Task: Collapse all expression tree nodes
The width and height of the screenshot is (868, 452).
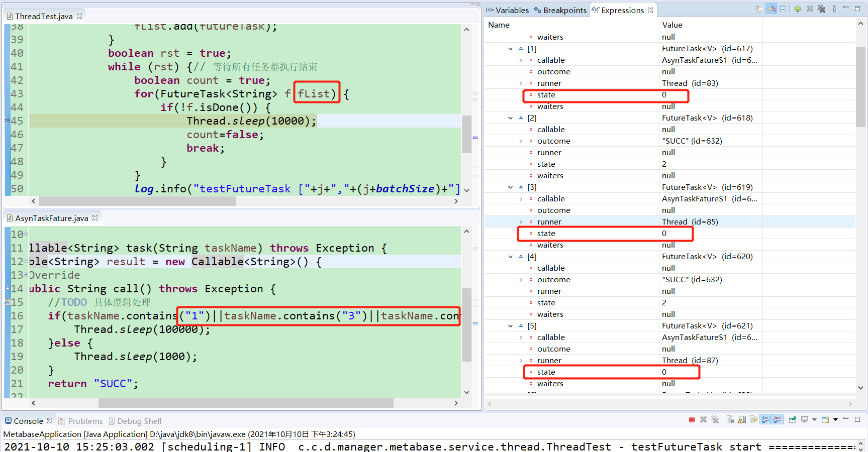Action: pyautogui.click(x=783, y=9)
